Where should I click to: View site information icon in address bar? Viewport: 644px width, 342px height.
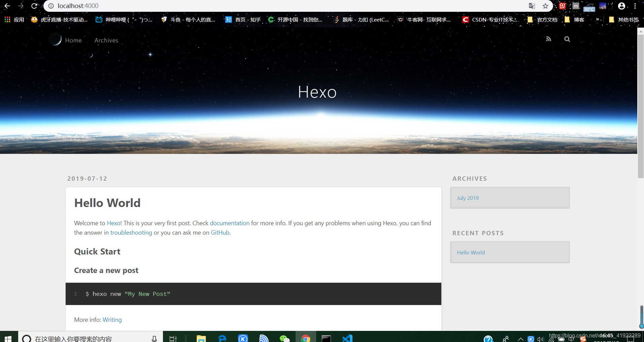51,6
